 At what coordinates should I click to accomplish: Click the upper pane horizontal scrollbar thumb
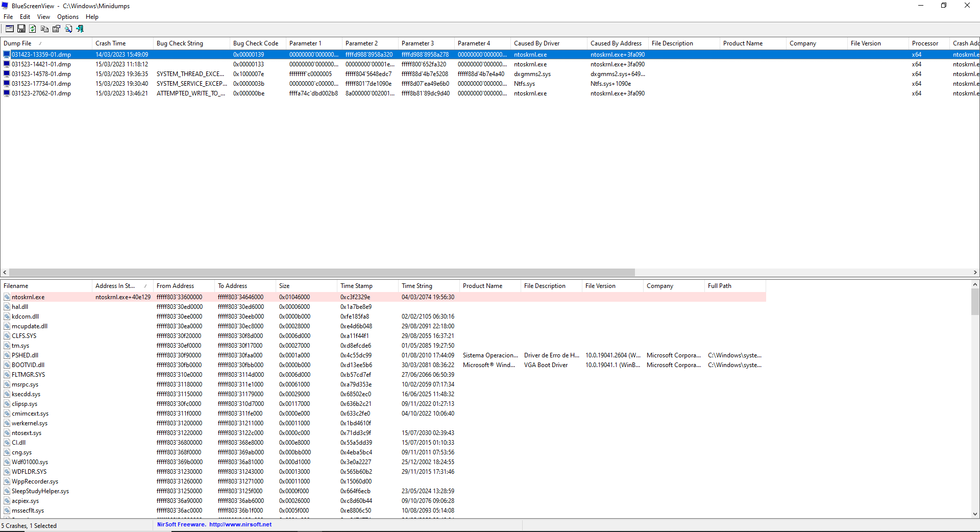coord(322,273)
